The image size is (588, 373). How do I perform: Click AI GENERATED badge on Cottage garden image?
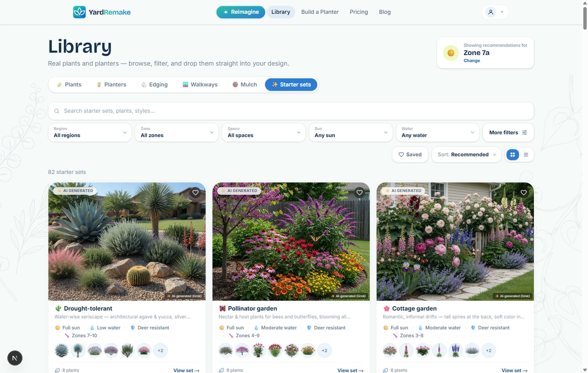click(404, 190)
